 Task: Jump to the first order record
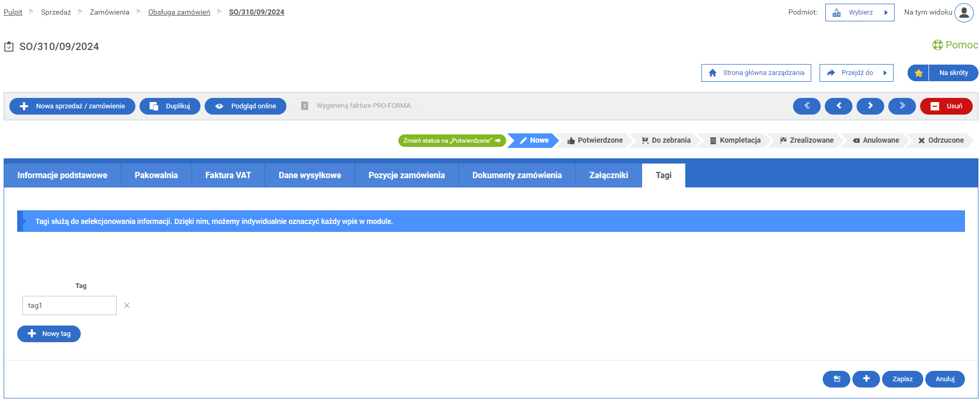click(806, 106)
